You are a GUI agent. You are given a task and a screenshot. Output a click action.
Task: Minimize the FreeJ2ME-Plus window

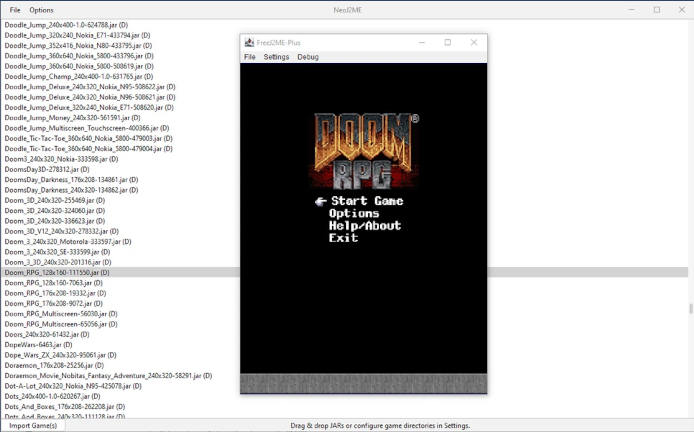pos(422,42)
